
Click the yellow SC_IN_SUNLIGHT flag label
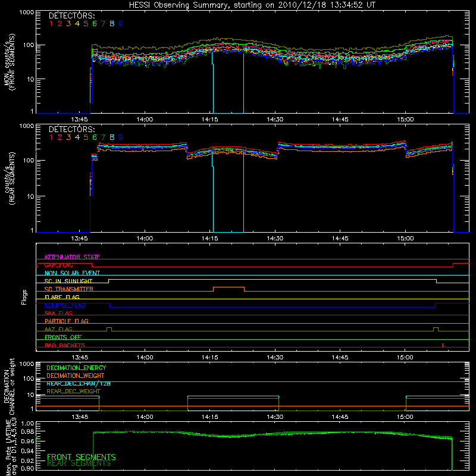[68, 281]
